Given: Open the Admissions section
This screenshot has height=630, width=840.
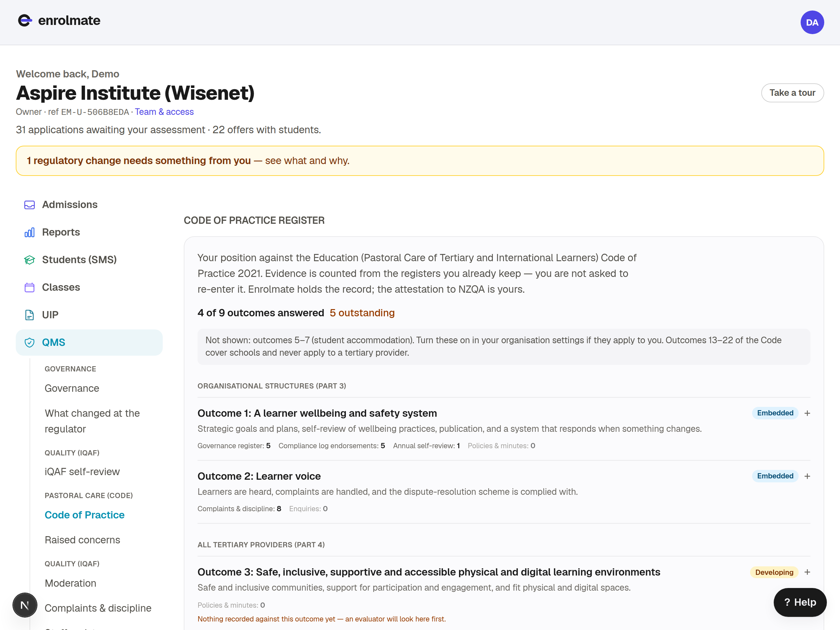Looking at the screenshot, I should (89, 205).
